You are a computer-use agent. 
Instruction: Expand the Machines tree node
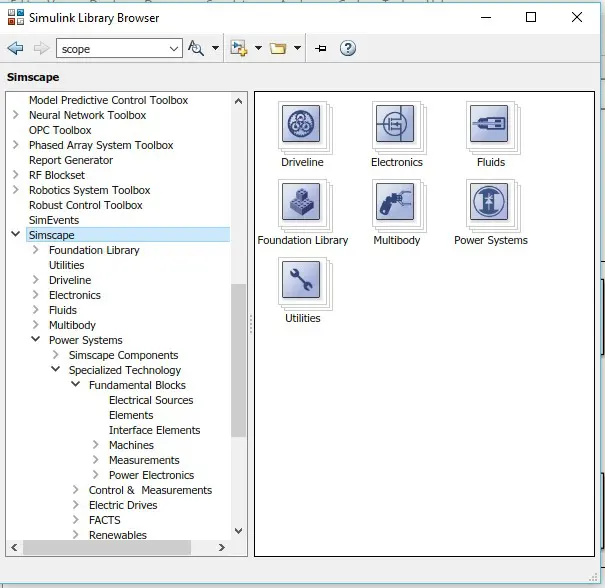96,445
